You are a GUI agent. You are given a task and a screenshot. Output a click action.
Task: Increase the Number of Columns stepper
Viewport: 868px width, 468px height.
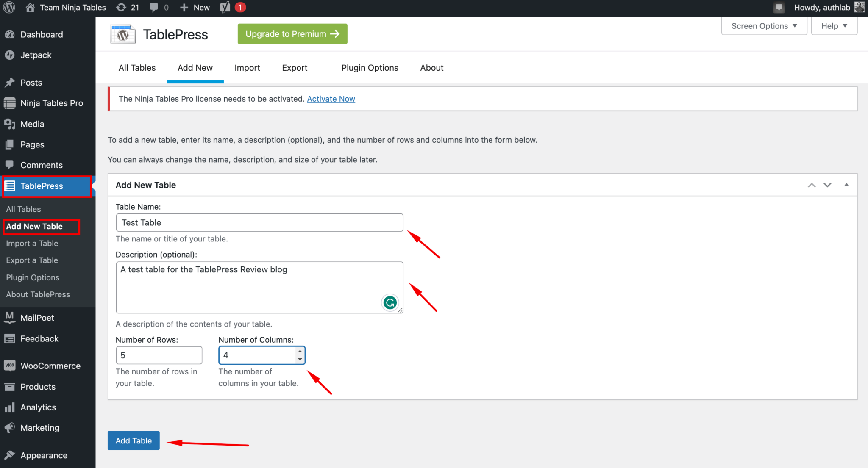point(300,351)
